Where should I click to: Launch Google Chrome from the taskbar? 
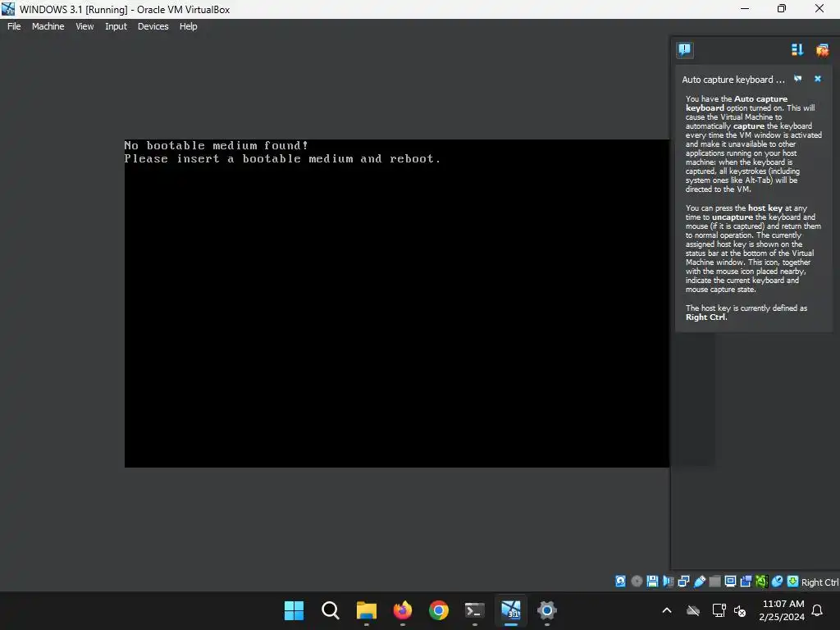[439, 610]
